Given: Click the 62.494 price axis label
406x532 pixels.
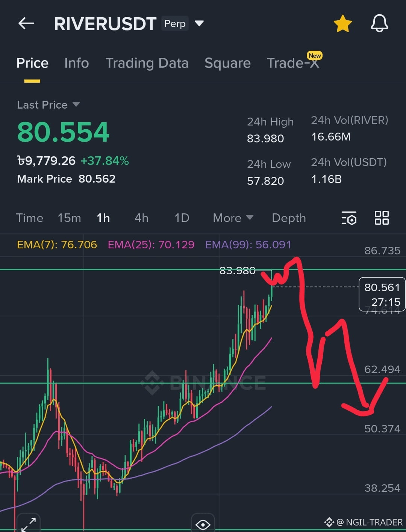Looking at the screenshot, I should point(382,369).
